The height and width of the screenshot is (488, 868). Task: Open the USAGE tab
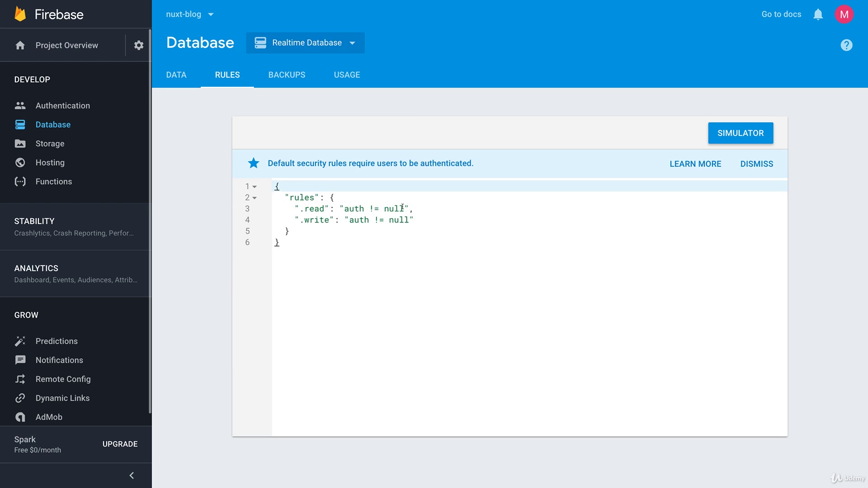click(x=347, y=75)
